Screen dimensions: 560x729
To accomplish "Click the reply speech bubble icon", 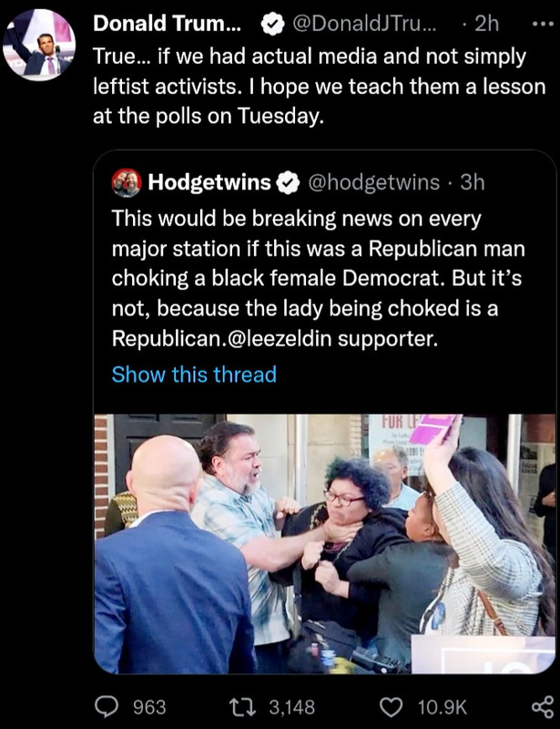I will [x=107, y=707].
